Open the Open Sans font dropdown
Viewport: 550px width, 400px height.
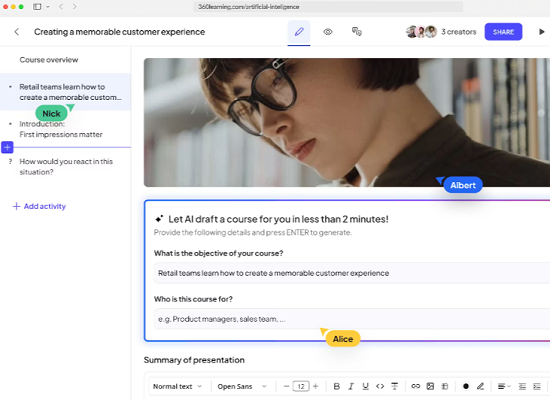pyautogui.click(x=242, y=386)
